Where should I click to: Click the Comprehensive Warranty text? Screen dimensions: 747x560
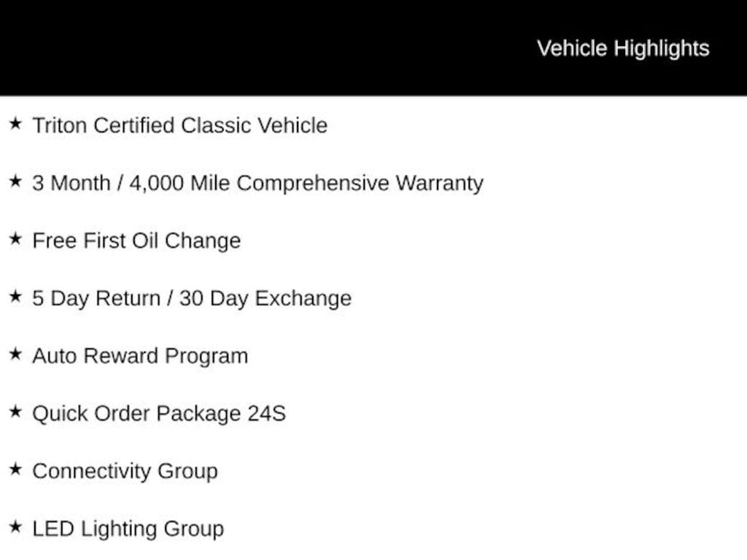[x=360, y=183]
